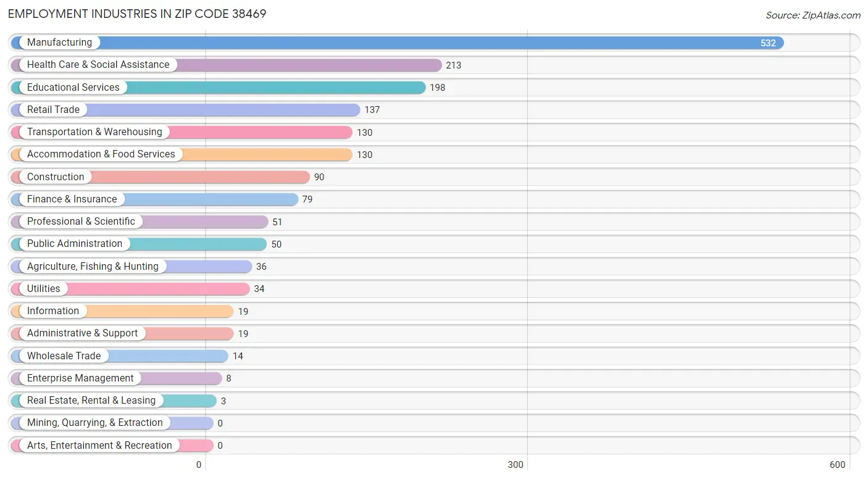Select the Enterprise Management label

[x=80, y=378]
